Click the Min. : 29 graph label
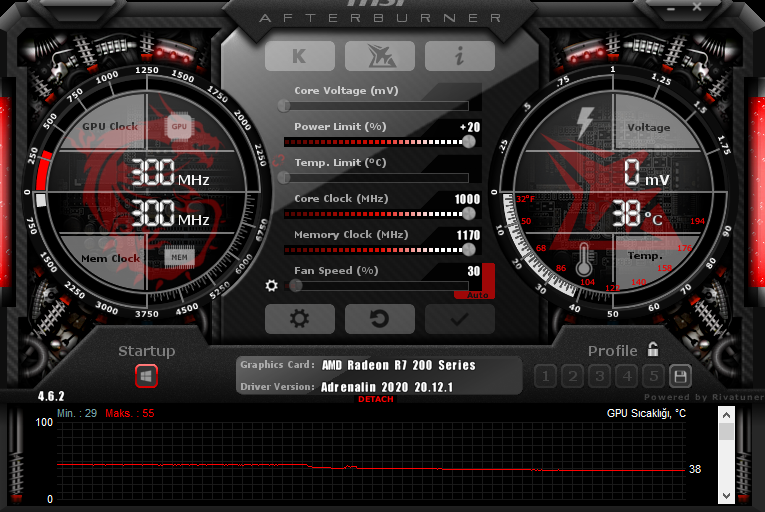 coord(77,413)
